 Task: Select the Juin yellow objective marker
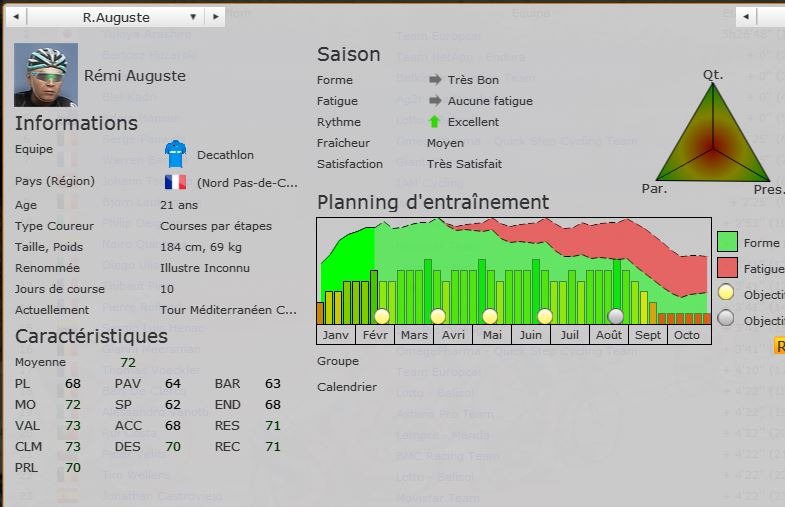pos(545,316)
